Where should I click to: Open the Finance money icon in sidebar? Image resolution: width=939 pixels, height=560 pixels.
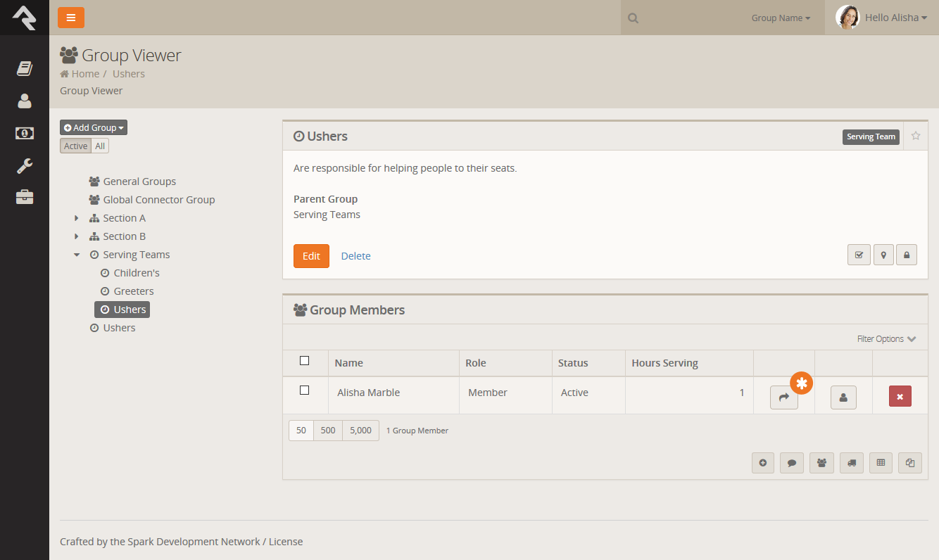25,133
